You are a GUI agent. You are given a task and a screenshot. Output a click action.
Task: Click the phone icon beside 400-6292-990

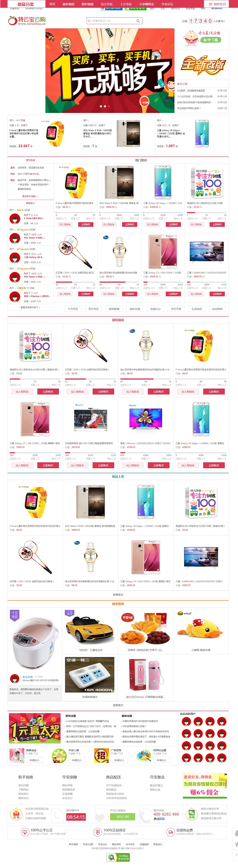145,816
